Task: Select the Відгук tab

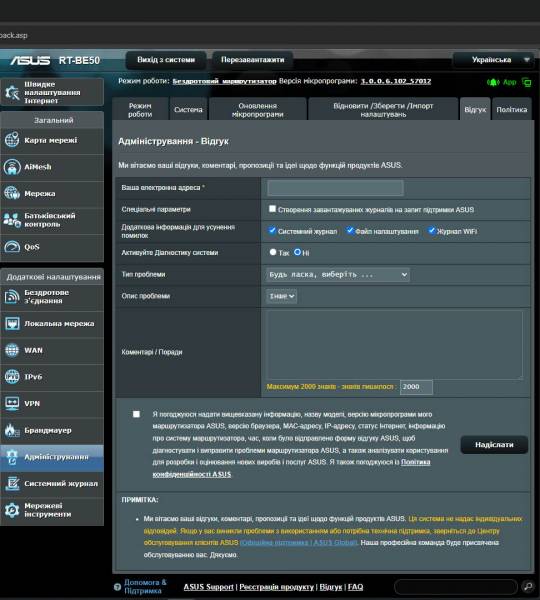Action: coord(475,109)
